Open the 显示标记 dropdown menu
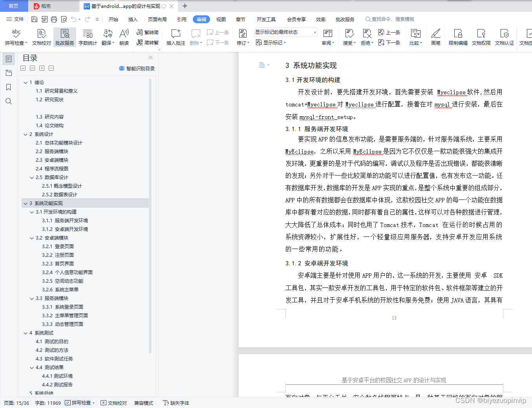The height and width of the screenshot is (408, 532). 271,42
